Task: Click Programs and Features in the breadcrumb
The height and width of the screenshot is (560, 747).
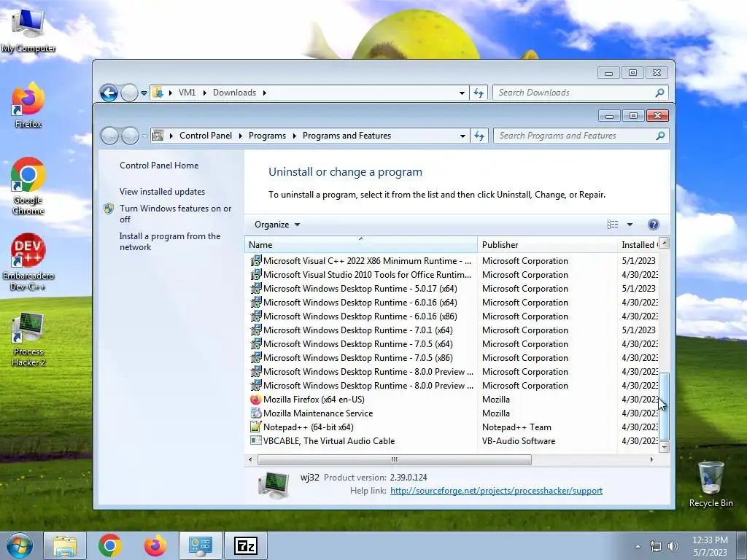Action: coord(347,135)
